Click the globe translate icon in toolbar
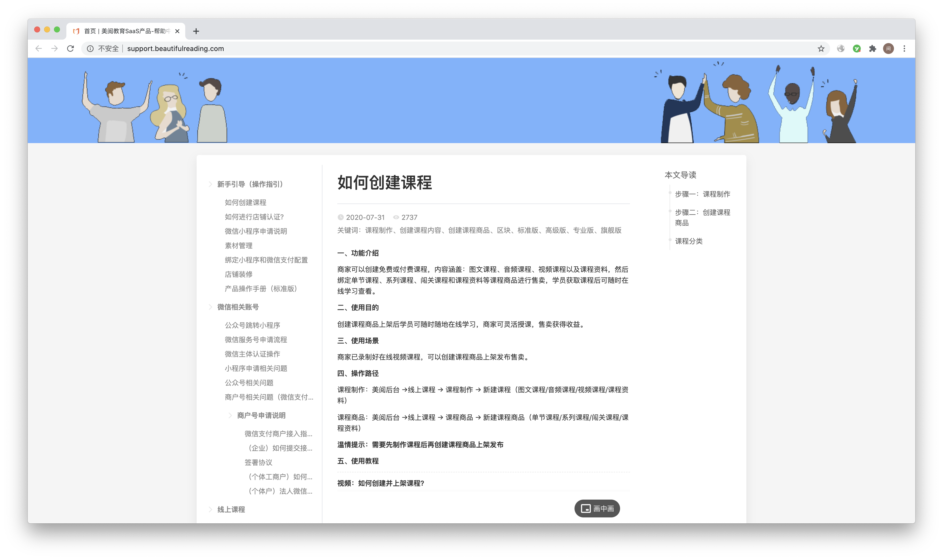 (841, 48)
